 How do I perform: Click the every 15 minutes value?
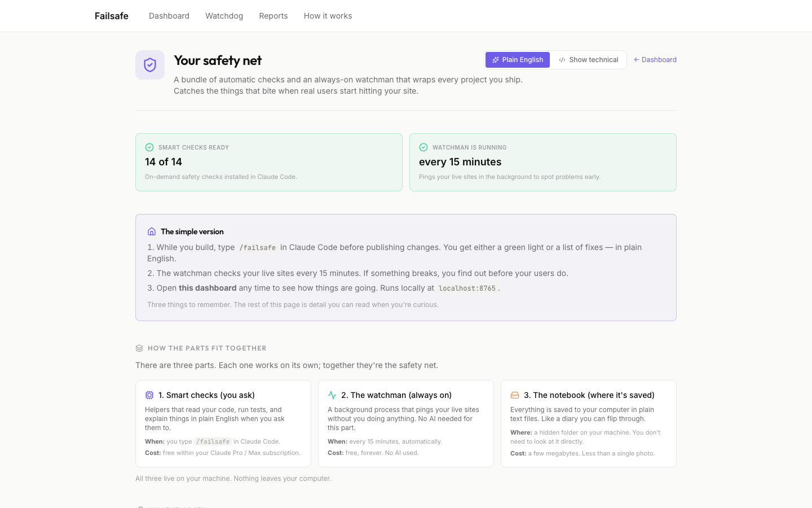pos(460,162)
